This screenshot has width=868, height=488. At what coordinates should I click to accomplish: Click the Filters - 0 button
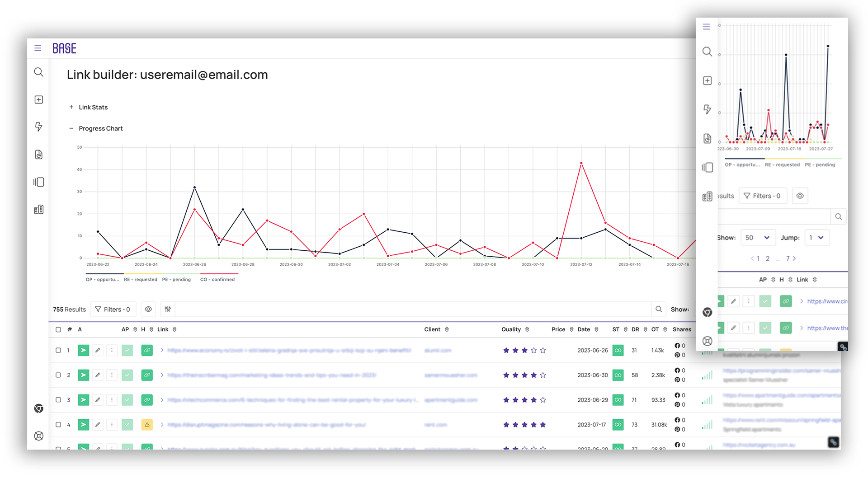pos(113,309)
